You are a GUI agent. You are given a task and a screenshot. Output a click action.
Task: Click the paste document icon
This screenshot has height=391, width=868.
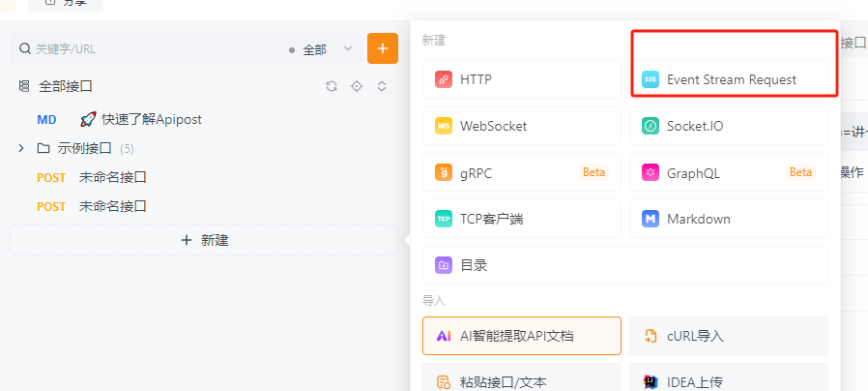[444, 382]
